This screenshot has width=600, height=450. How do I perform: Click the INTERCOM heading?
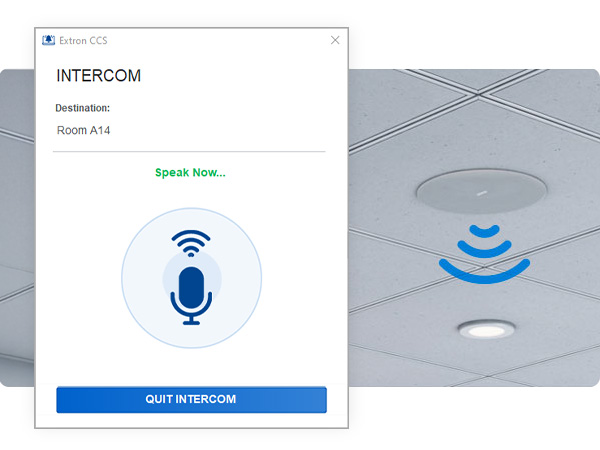(98, 75)
